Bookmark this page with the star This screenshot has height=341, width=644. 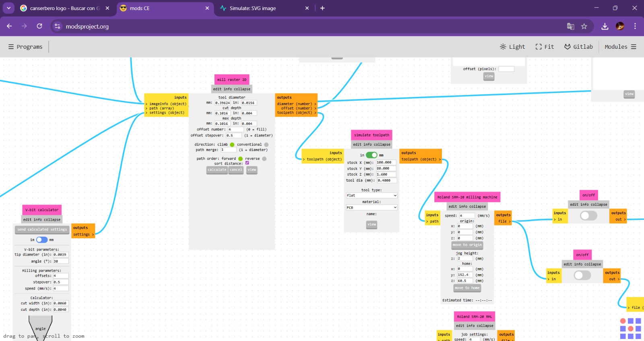584,26
